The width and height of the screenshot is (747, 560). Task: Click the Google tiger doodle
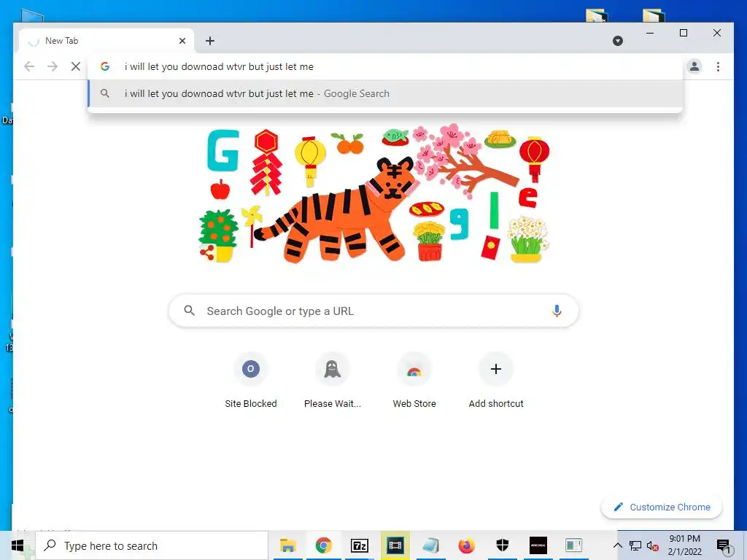tap(374, 194)
